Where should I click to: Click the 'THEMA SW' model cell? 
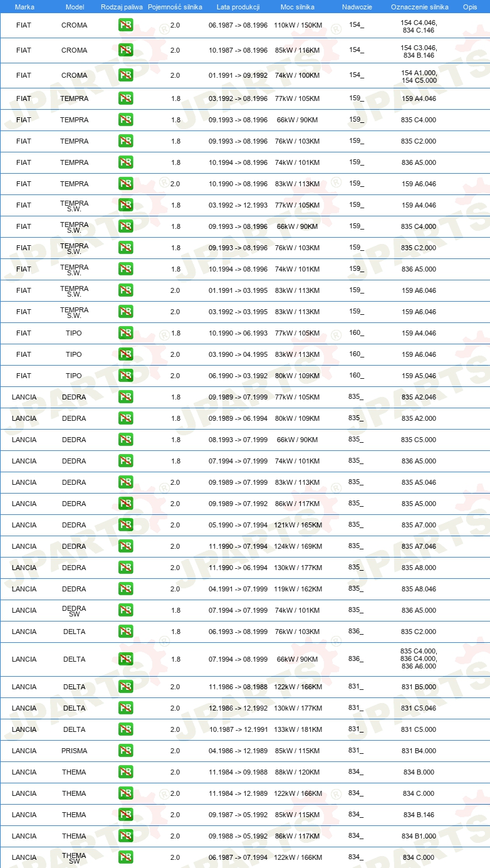pos(75,858)
